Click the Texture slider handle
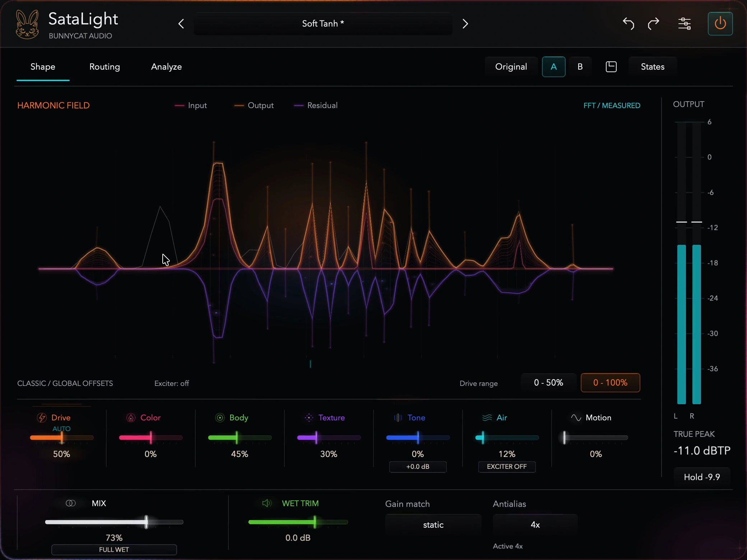 [316, 438]
